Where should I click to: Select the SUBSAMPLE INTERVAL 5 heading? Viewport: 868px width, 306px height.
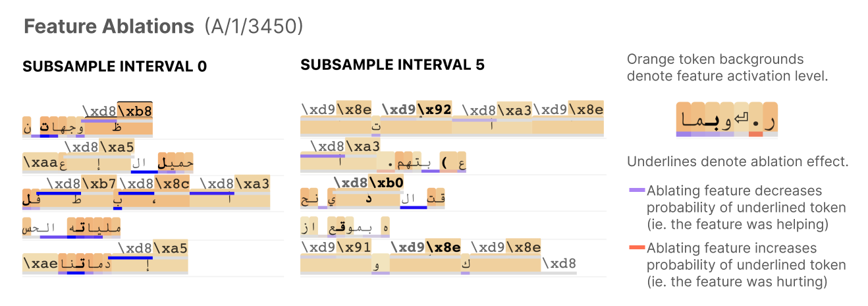coord(393,65)
